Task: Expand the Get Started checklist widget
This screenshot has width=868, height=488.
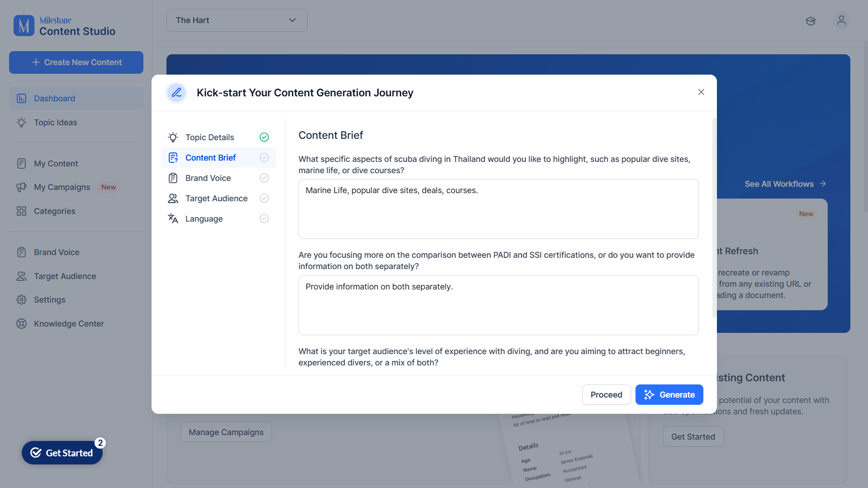Action: tap(62, 453)
